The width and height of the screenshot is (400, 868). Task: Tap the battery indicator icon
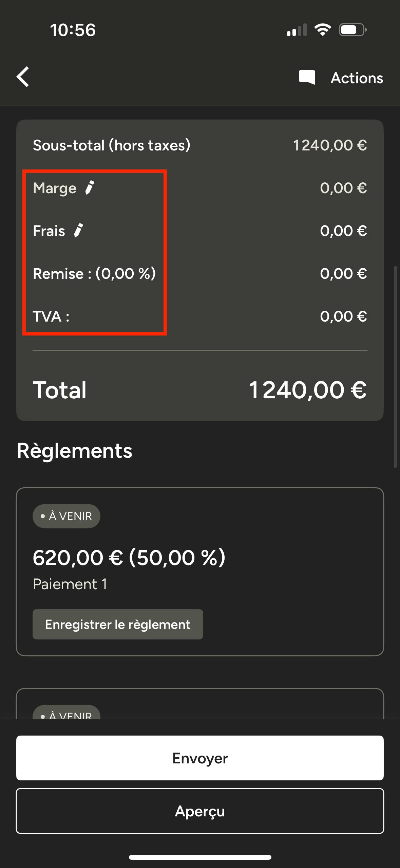click(353, 30)
